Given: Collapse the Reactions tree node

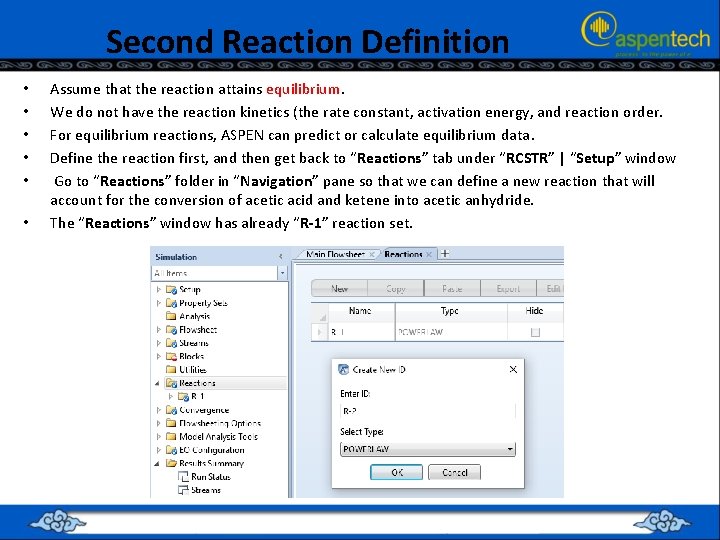Looking at the screenshot, I should coord(158,383).
